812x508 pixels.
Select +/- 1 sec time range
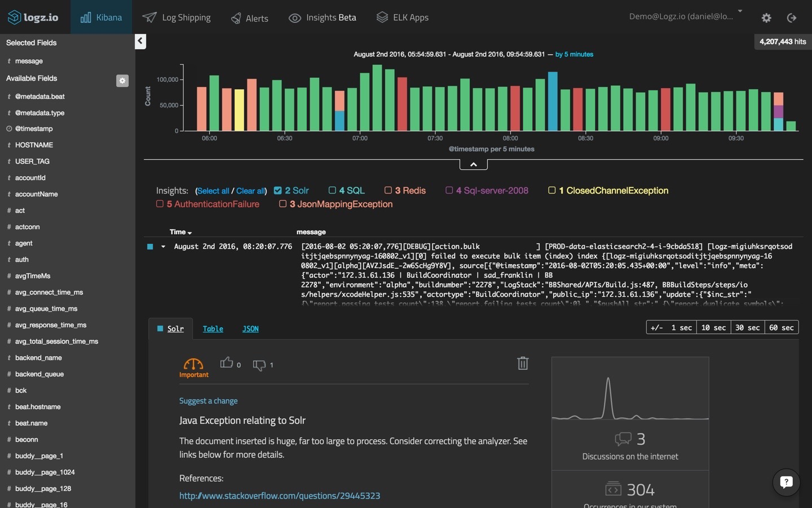(672, 327)
